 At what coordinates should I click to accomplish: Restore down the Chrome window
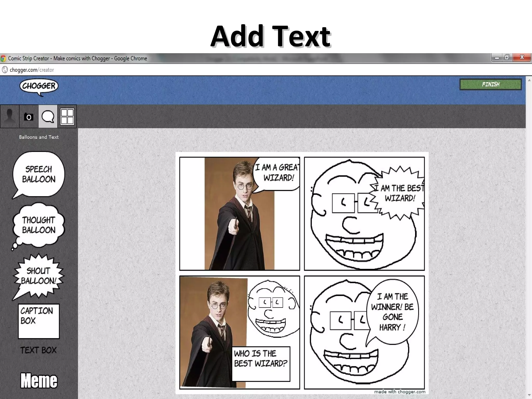[x=507, y=57]
